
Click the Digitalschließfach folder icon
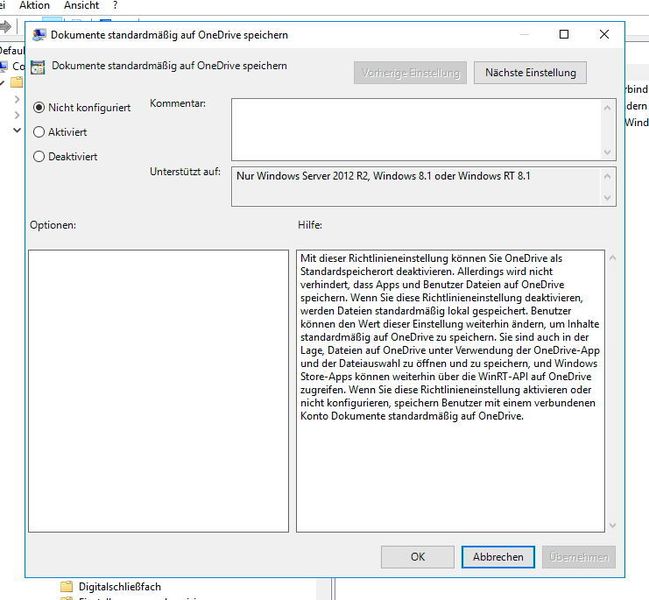point(66,586)
